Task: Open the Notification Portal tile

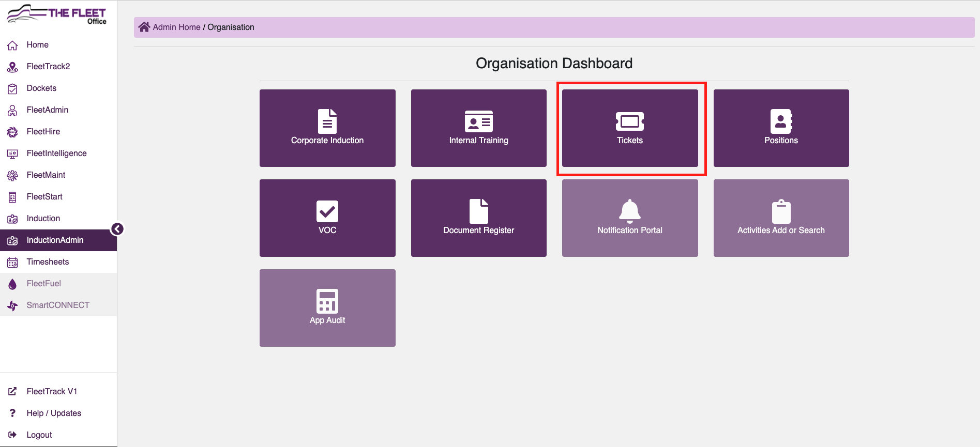Action: [630, 218]
